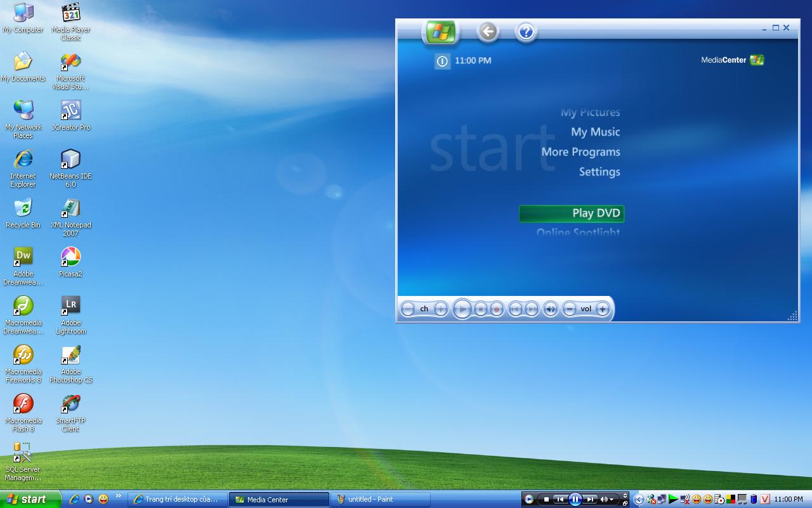Image resolution: width=812 pixels, height=508 pixels.
Task: Click the info icon beside 11:00 PM
Action: pyautogui.click(x=442, y=61)
